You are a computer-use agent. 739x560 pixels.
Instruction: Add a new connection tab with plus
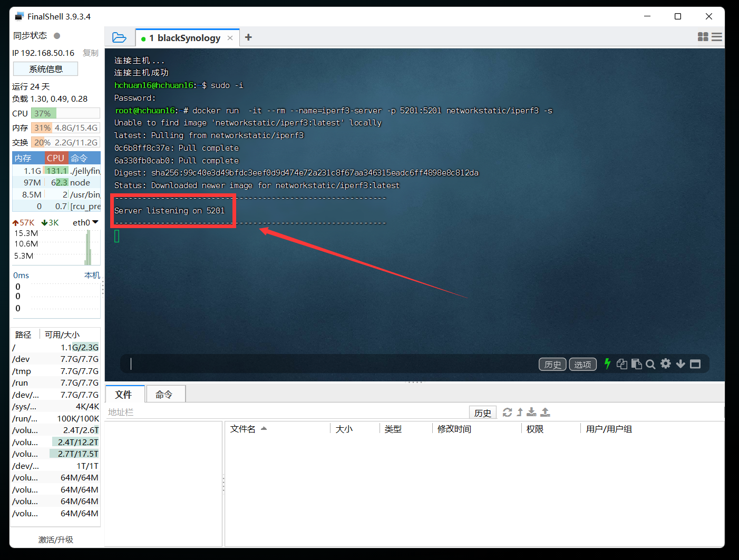[248, 37]
